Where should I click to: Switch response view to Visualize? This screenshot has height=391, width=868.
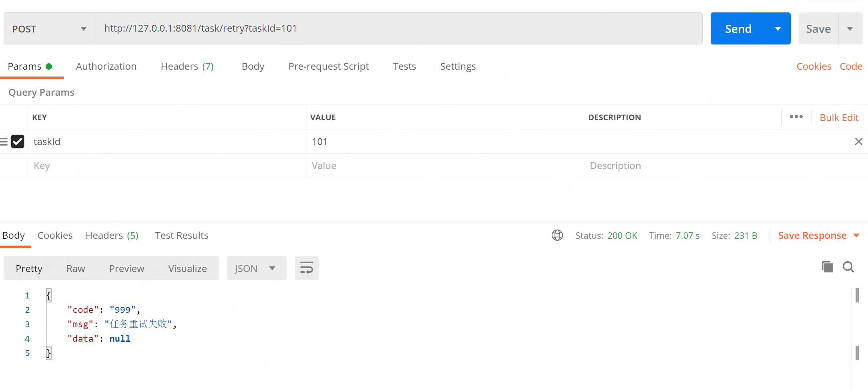tap(187, 268)
